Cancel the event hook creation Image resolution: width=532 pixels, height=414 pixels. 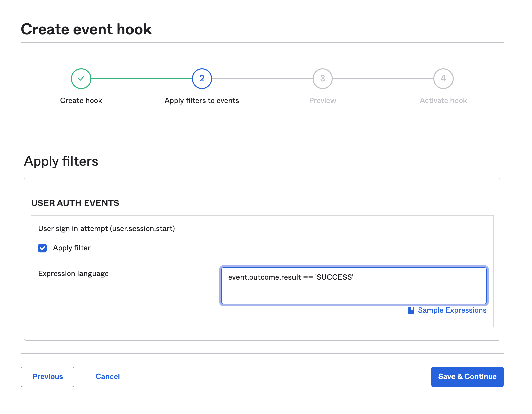coord(108,377)
